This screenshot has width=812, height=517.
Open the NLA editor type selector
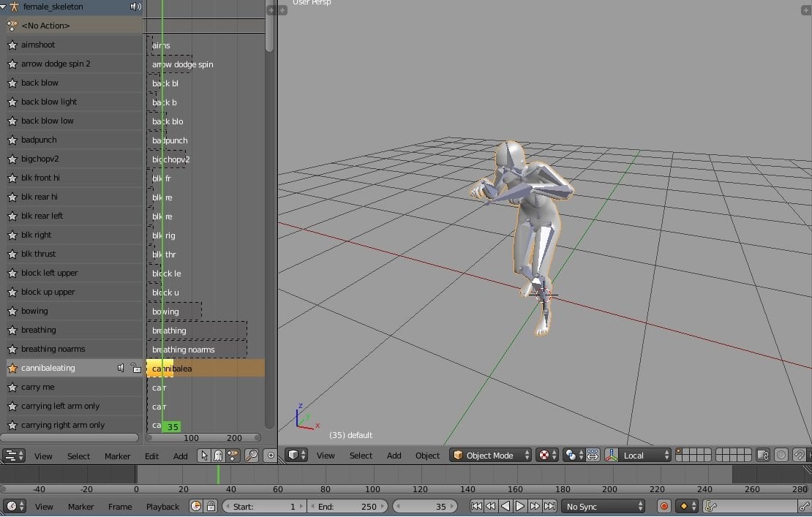[13, 456]
